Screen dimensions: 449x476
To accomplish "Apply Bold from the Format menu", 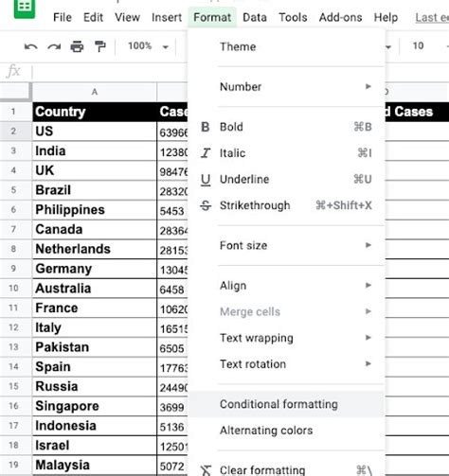I will click(286, 127).
